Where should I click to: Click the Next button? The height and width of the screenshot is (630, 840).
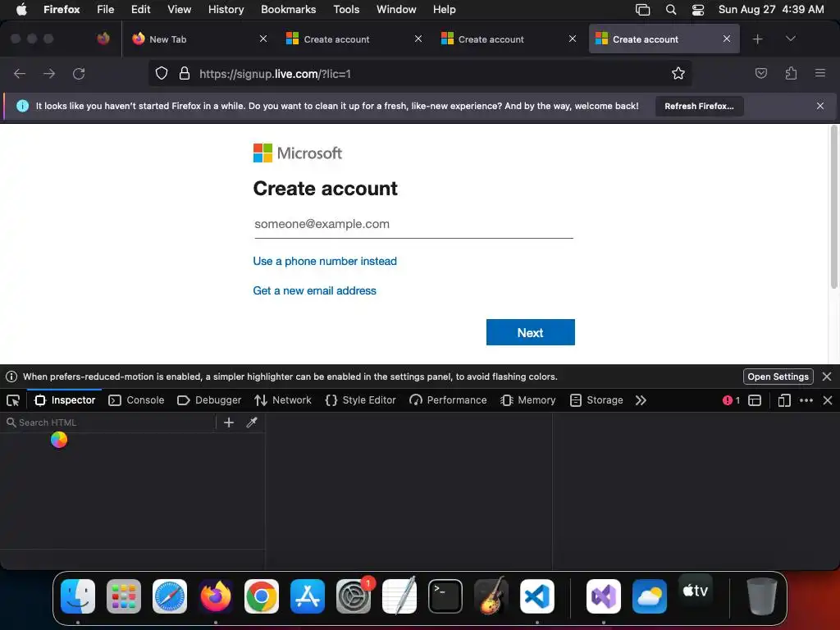[x=531, y=332]
